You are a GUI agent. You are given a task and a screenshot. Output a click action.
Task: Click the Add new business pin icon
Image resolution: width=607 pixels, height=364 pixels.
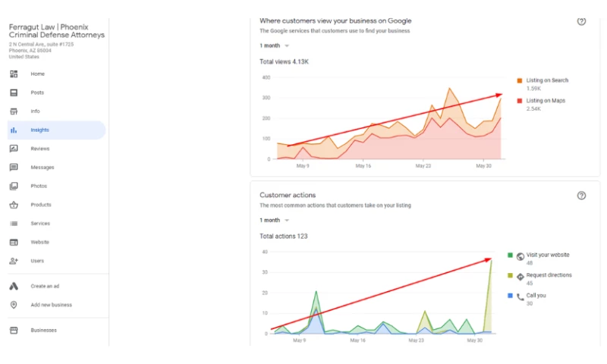click(14, 305)
